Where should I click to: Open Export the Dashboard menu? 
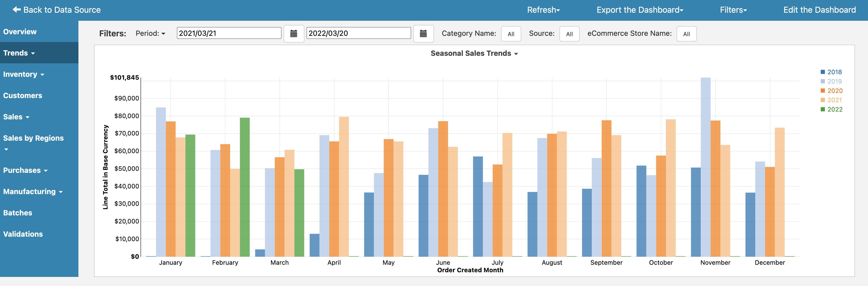click(x=640, y=10)
